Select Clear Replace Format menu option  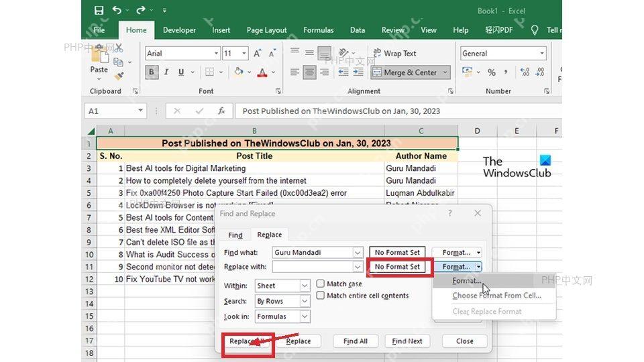487,312
